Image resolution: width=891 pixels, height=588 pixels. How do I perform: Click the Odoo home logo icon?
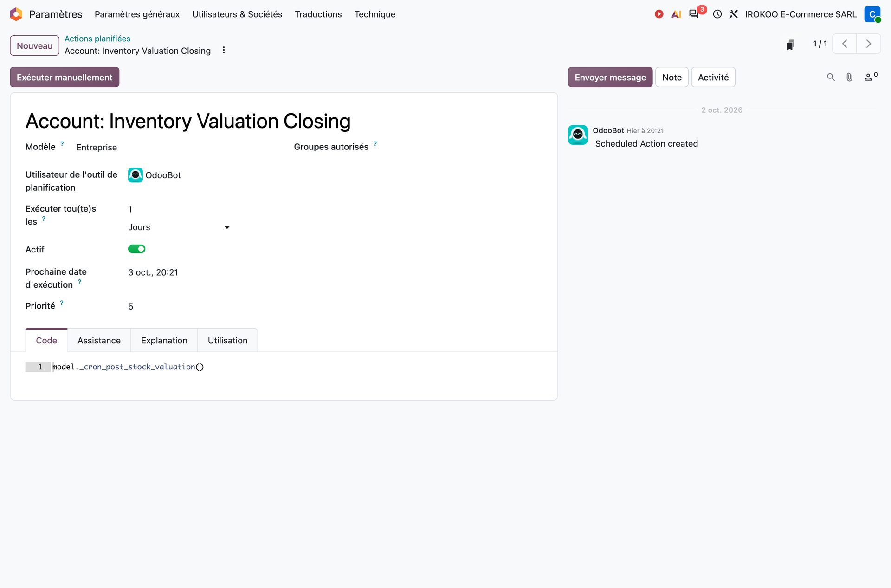coord(16,14)
